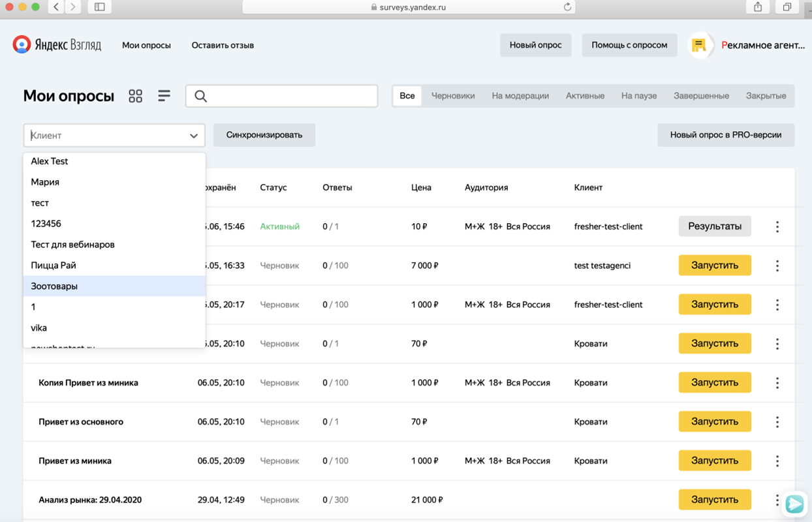Click the Активный status label
This screenshot has width=812, height=522.
pyautogui.click(x=280, y=226)
